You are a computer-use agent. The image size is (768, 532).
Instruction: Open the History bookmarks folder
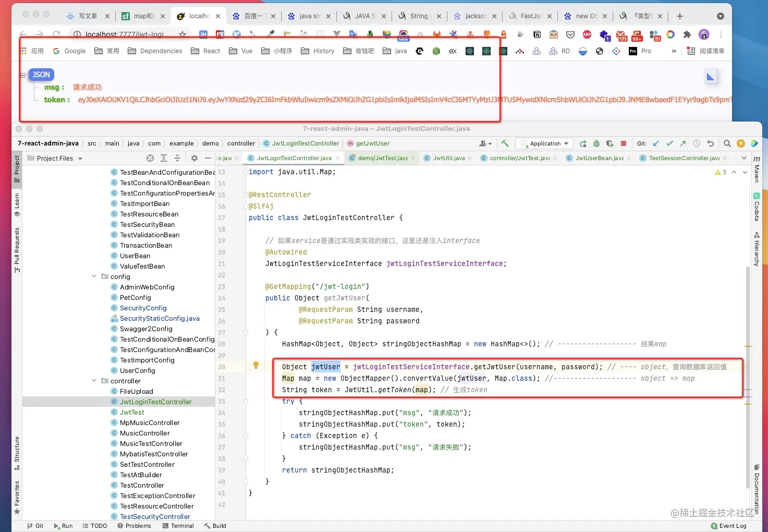pos(318,51)
